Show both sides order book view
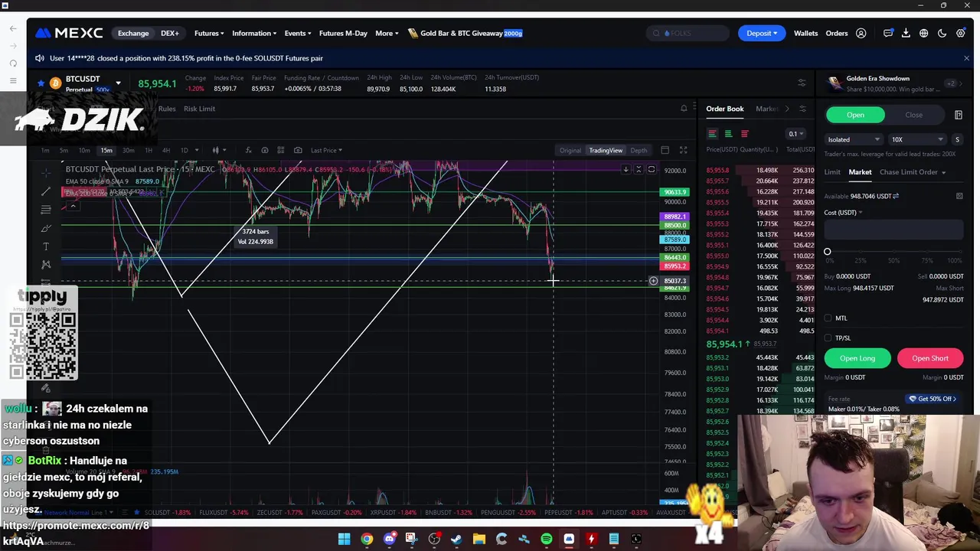This screenshot has height=551, width=980. click(713, 134)
